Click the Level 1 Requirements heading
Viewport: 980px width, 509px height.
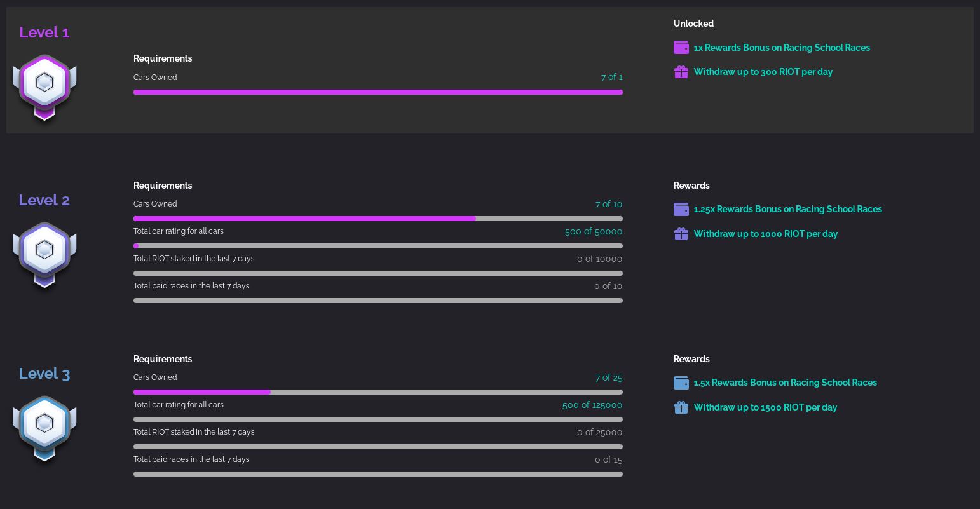163,58
